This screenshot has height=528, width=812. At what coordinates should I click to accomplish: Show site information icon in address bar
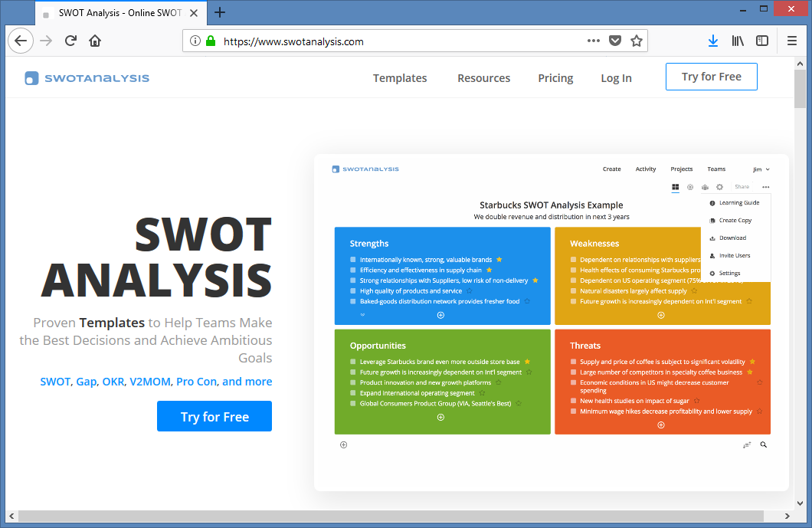[x=195, y=41]
